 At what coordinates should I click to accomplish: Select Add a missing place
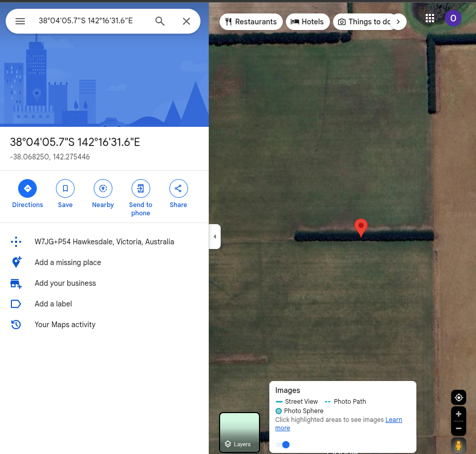104,262
